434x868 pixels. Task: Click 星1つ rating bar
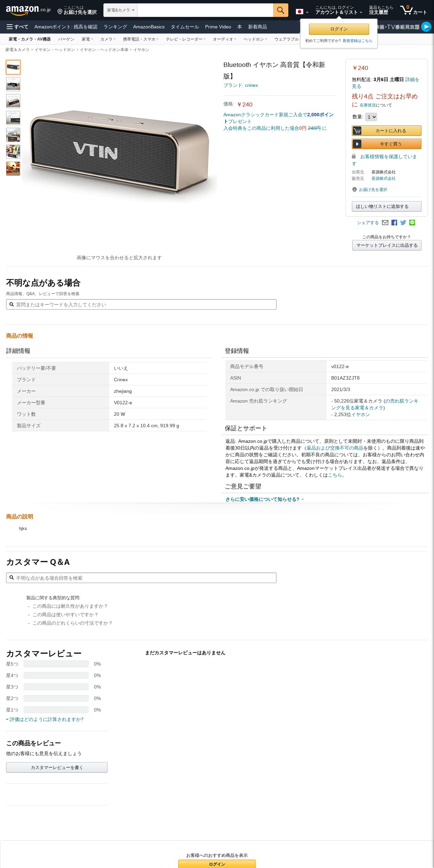[x=56, y=710]
